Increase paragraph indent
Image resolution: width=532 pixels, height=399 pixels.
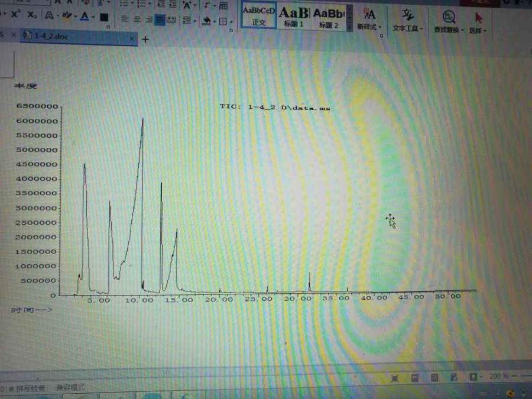click(x=173, y=4)
